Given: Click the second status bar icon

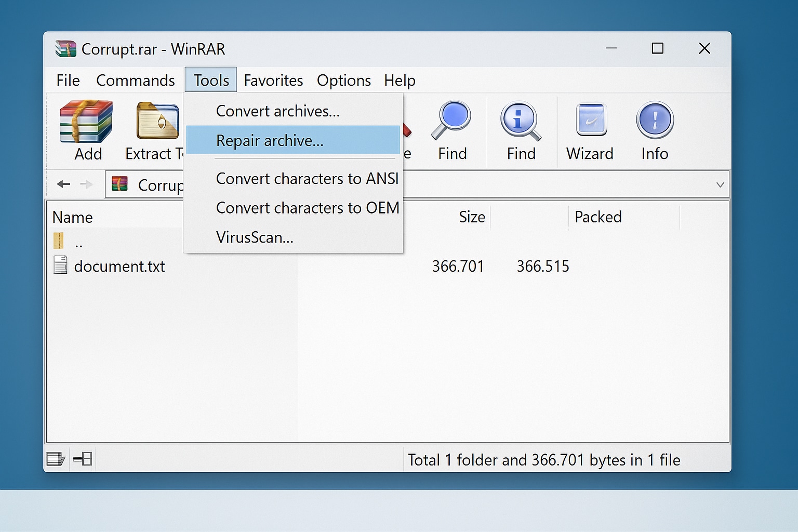Looking at the screenshot, I should [83, 459].
